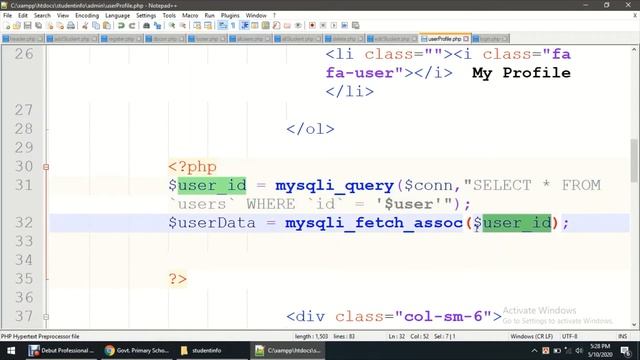This screenshot has width=640, height=360.
Task: Click the editor vertical scrollbar thumb
Action: (x=634, y=161)
